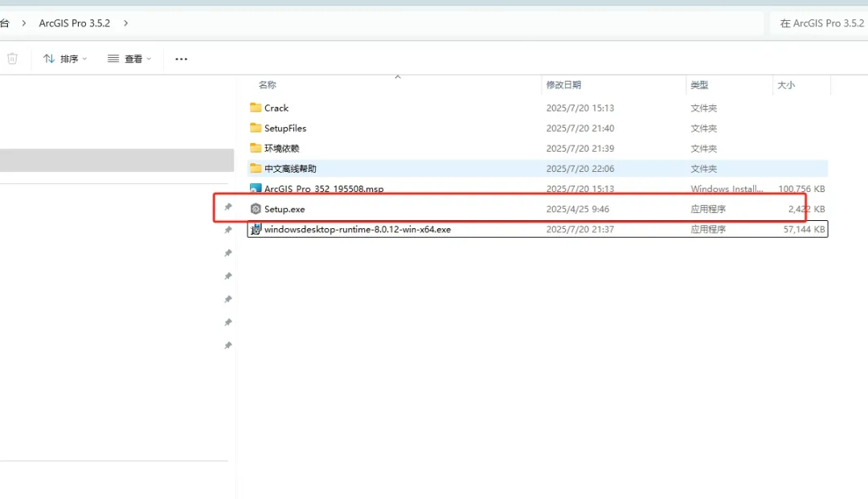868x499 pixels.
Task: Click the 57,144 KB size cell
Action: tap(804, 229)
